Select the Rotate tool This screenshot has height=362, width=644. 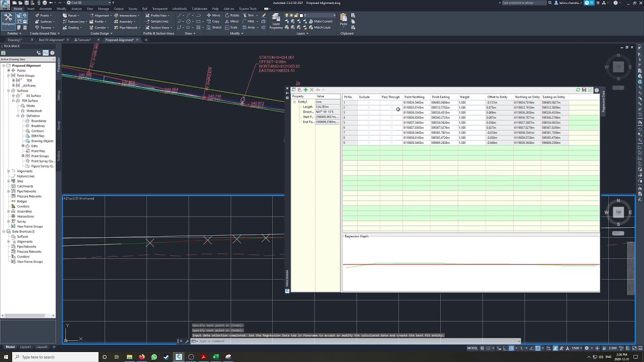pyautogui.click(x=232, y=15)
